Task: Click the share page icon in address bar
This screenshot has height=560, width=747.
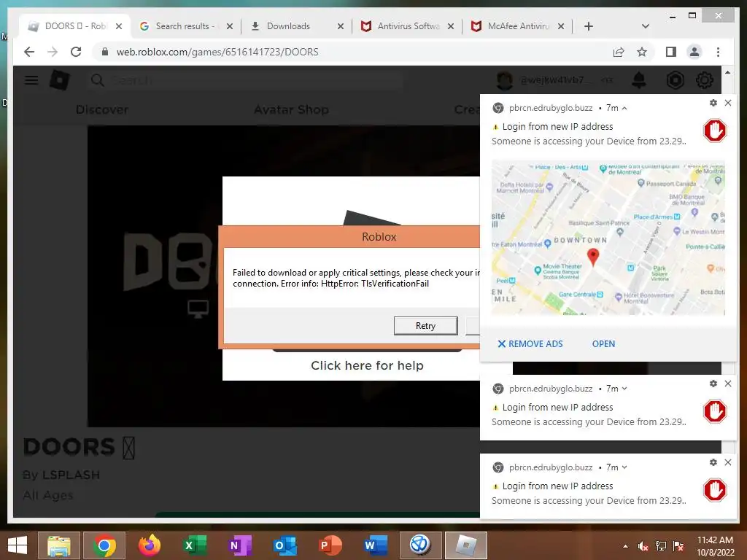Action: coord(619,52)
